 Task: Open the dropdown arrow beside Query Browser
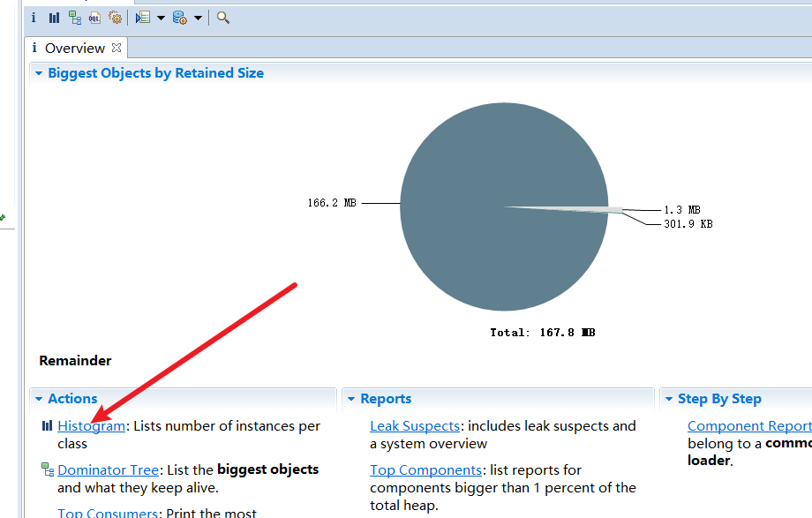click(198, 18)
